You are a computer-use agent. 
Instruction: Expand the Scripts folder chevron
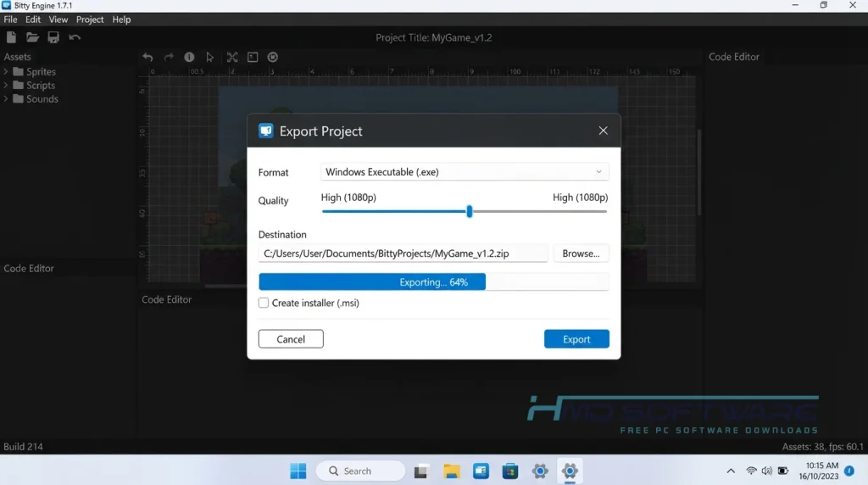pyautogui.click(x=6, y=86)
